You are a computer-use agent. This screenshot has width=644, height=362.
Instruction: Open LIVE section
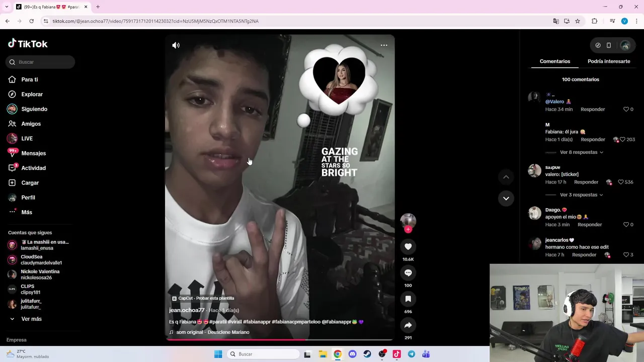pos(27,138)
